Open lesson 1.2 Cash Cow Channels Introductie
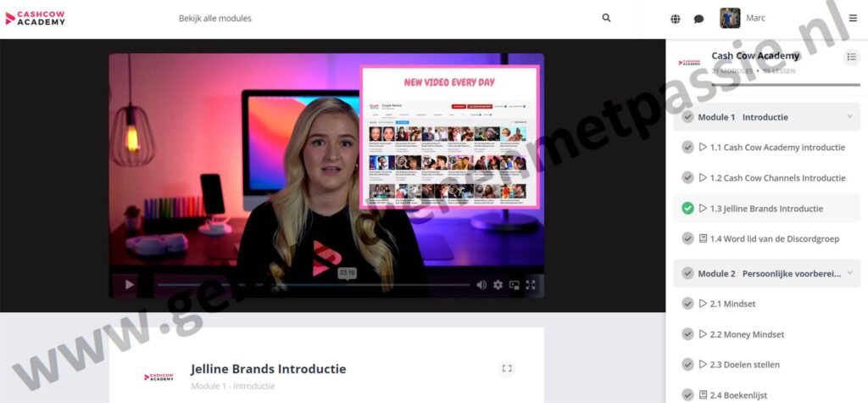The height and width of the screenshot is (403, 868). pyautogui.click(x=777, y=178)
